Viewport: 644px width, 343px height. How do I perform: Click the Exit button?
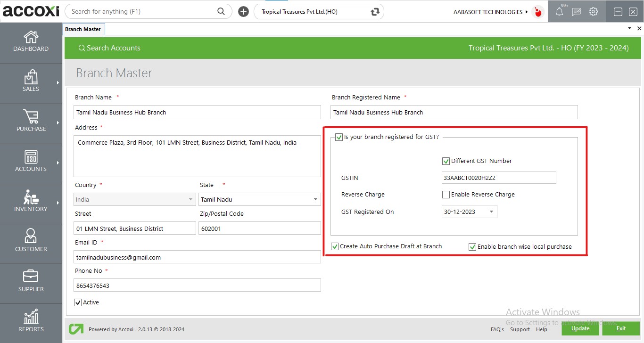[x=621, y=328]
